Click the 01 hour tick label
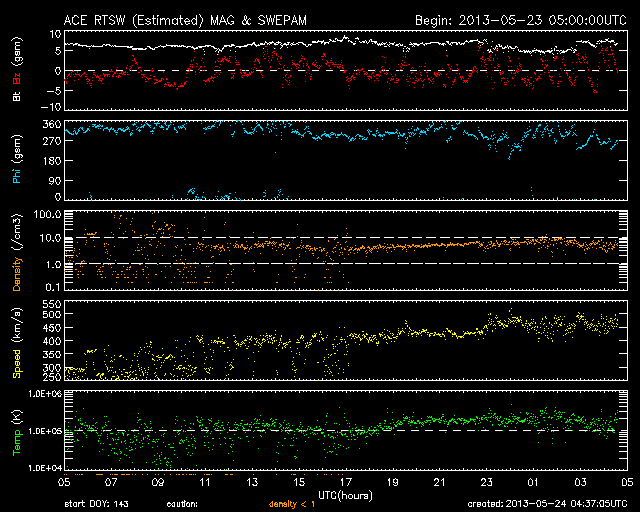 tap(533, 482)
